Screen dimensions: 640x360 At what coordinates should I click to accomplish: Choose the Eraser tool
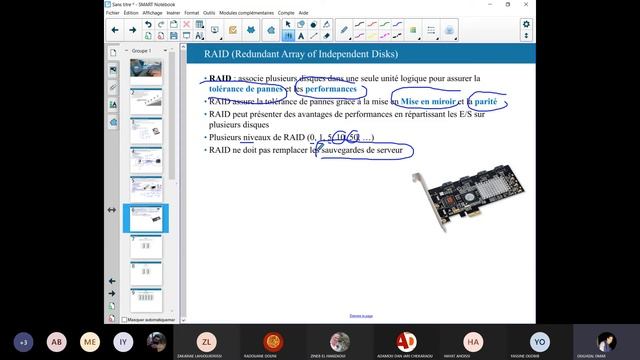[326, 36]
